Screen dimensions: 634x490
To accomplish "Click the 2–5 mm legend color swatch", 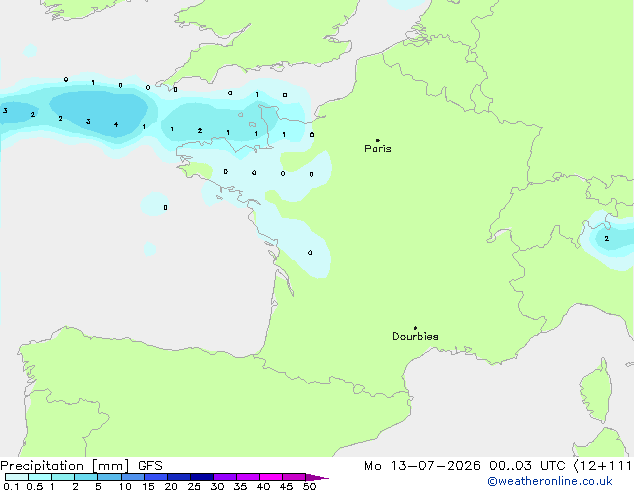I will [86, 477].
